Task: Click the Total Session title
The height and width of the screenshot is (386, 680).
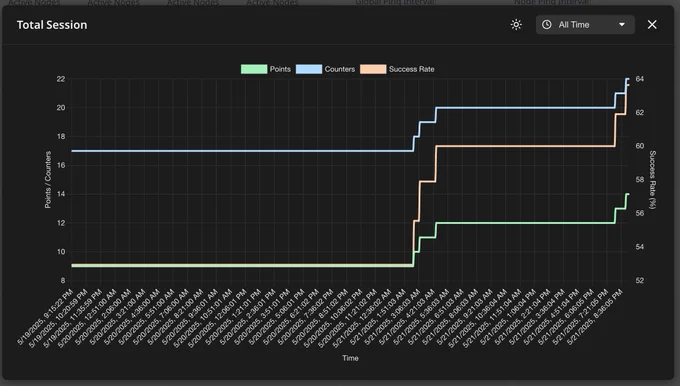Action: 52,25
